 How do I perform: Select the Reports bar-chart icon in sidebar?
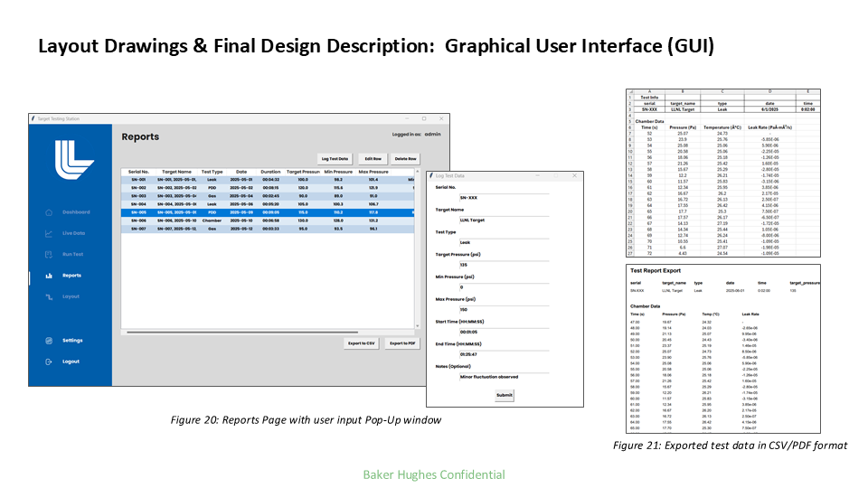49,276
